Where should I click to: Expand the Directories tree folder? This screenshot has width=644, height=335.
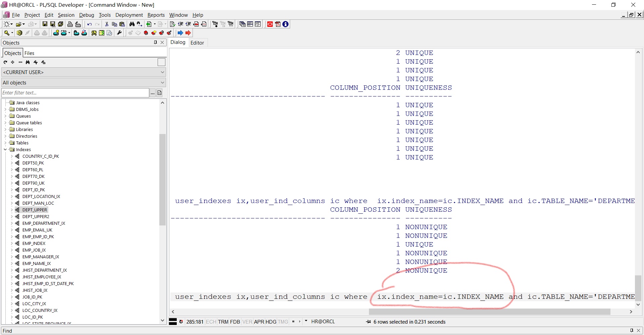(x=5, y=136)
